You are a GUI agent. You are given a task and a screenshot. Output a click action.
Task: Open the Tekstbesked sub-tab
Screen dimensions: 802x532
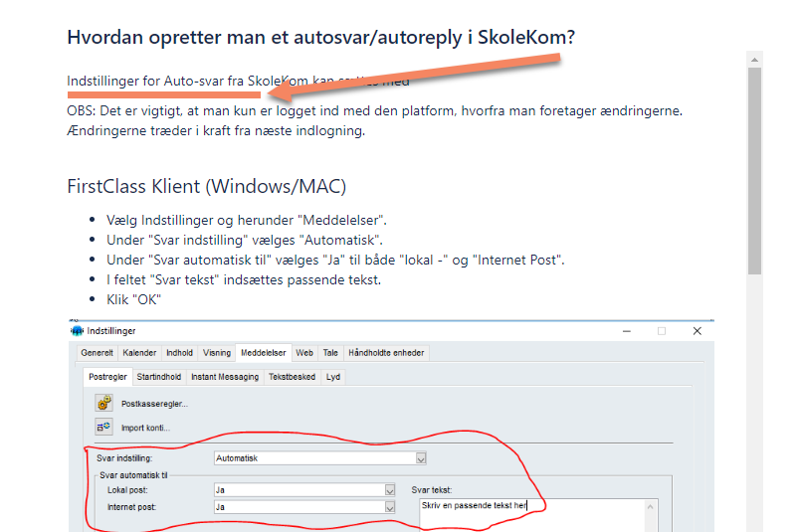click(x=293, y=377)
